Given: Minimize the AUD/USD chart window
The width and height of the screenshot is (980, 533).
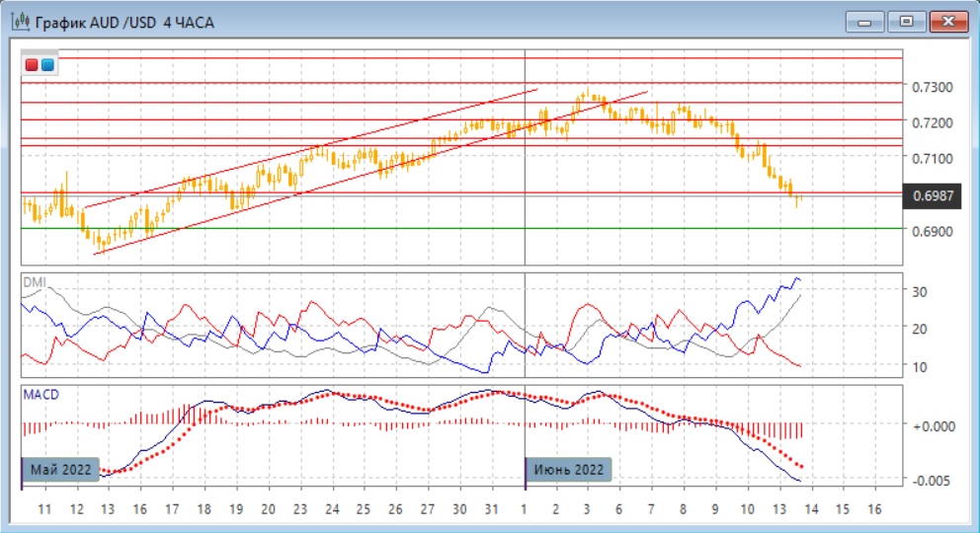Looking at the screenshot, I should tap(864, 21).
